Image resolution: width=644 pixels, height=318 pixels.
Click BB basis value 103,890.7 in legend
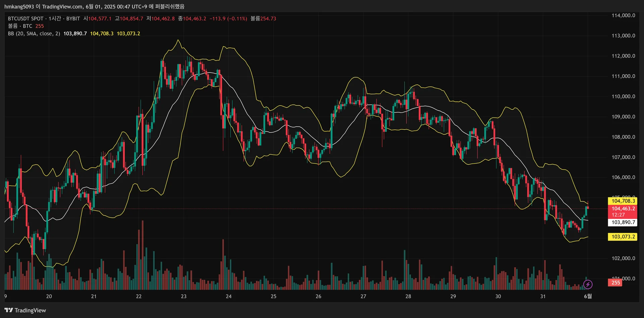[75, 34]
